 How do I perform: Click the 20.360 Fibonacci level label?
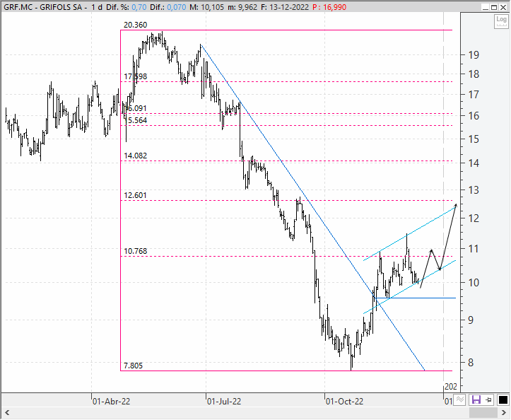pyautogui.click(x=135, y=25)
